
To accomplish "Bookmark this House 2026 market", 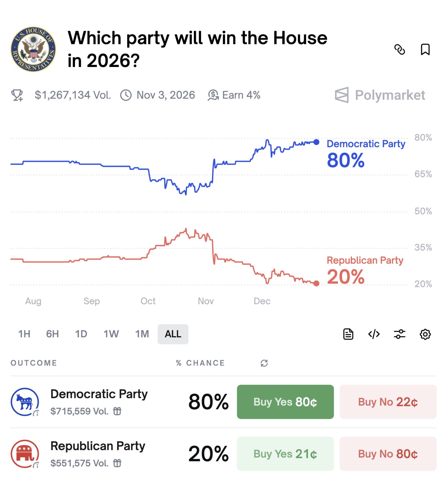I will [425, 50].
